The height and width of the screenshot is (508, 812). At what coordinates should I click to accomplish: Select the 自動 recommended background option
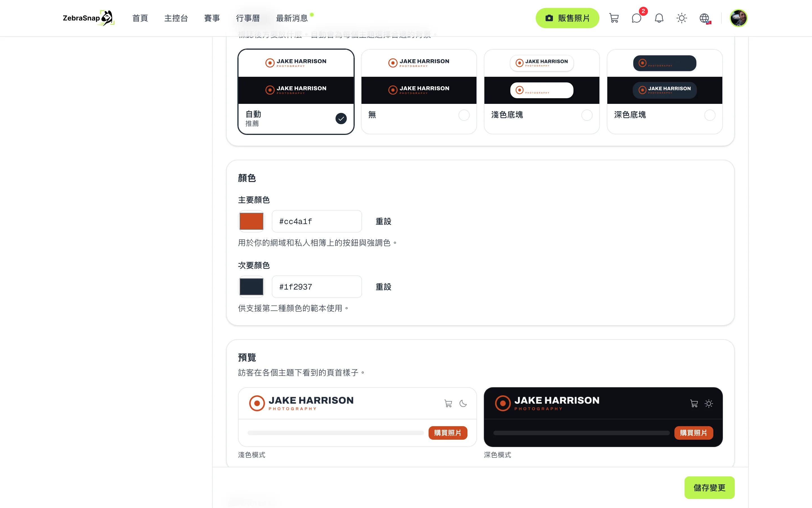coord(296,92)
